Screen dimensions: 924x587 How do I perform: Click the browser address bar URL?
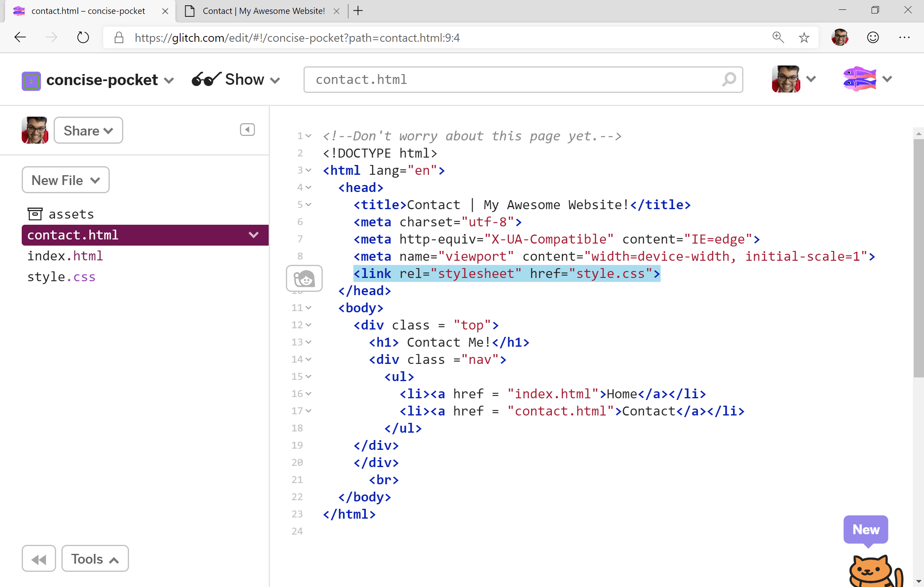pyautogui.click(x=297, y=38)
